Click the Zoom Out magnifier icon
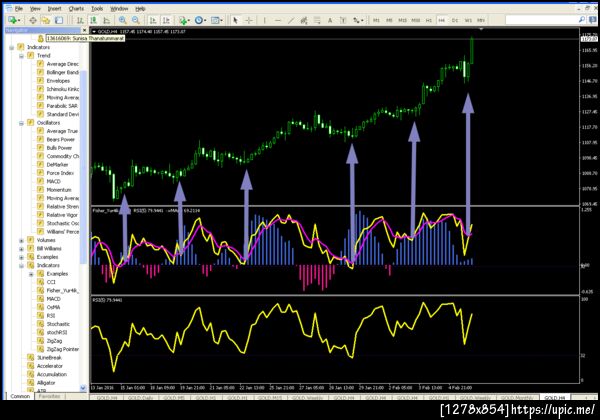This screenshot has width=600, height=420. click(x=135, y=20)
